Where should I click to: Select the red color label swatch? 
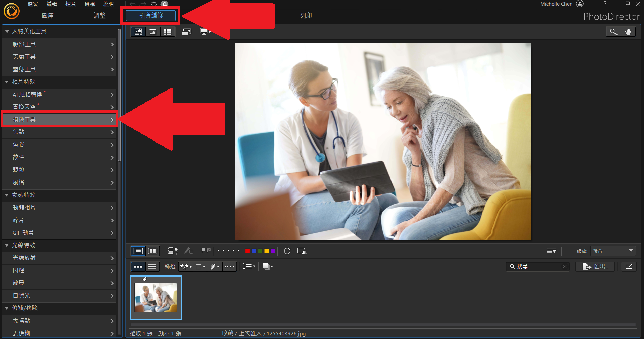pos(247,251)
